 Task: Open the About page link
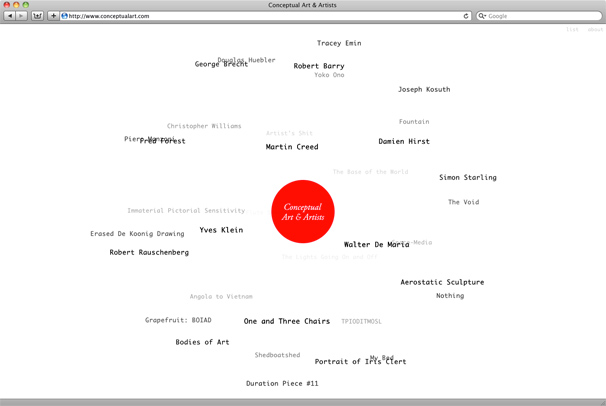[595, 30]
